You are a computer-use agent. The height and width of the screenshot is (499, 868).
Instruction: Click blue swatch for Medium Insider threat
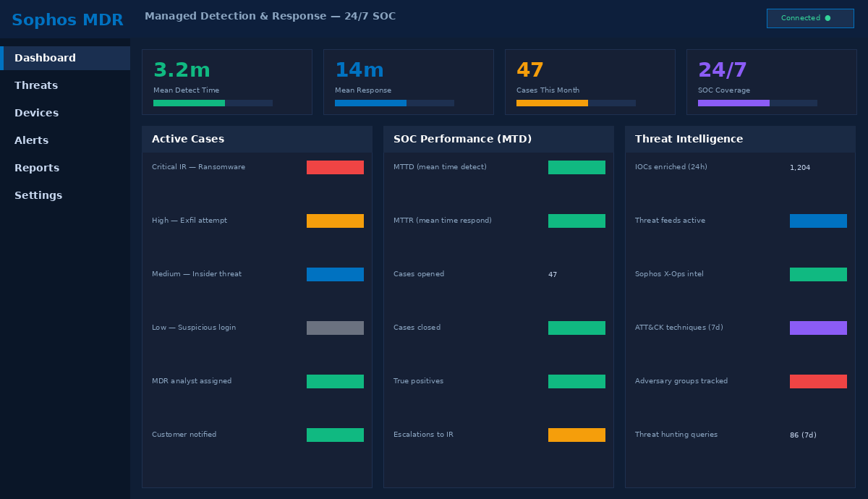click(335, 274)
